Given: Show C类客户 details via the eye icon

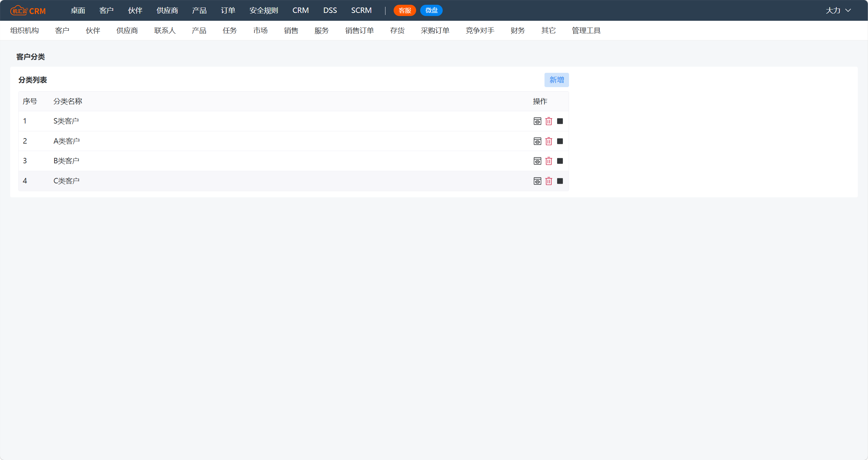Looking at the screenshot, I should point(537,181).
